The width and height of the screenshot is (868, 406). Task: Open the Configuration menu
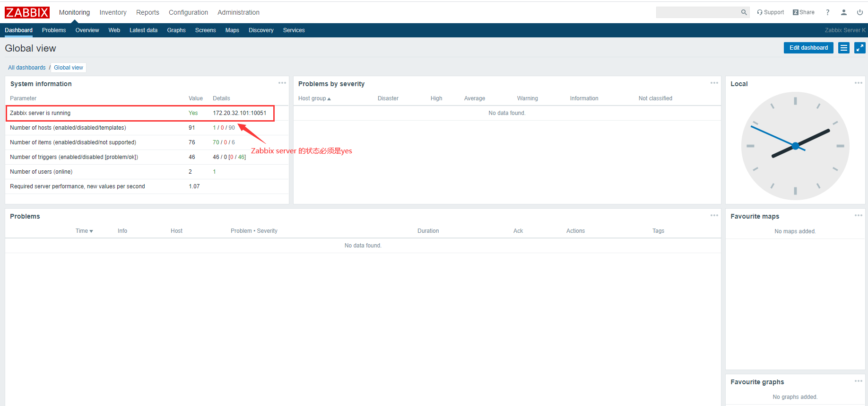click(x=188, y=12)
